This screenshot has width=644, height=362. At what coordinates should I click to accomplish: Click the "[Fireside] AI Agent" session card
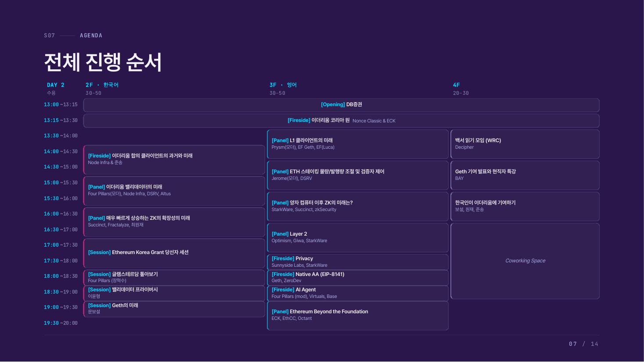pyautogui.click(x=358, y=293)
